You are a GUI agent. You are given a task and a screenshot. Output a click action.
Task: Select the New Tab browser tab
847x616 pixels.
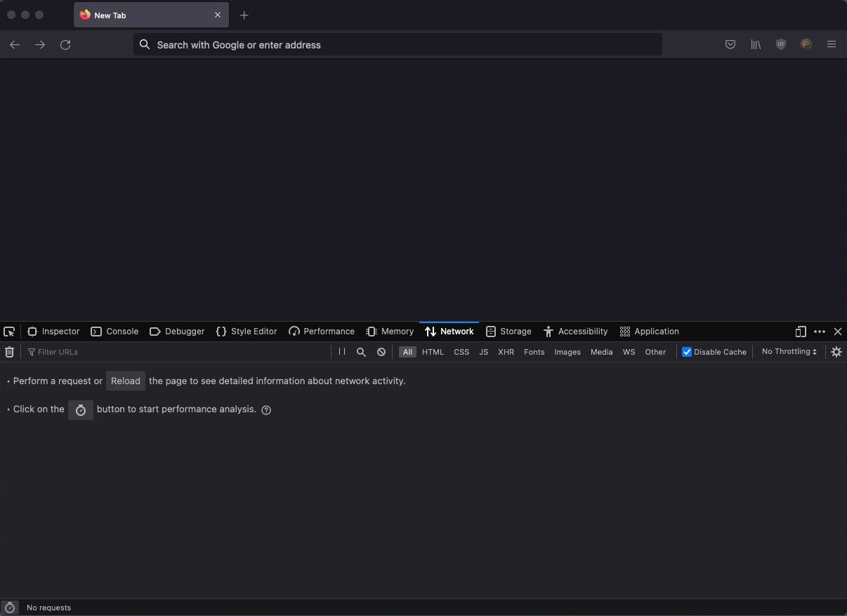pyautogui.click(x=151, y=15)
